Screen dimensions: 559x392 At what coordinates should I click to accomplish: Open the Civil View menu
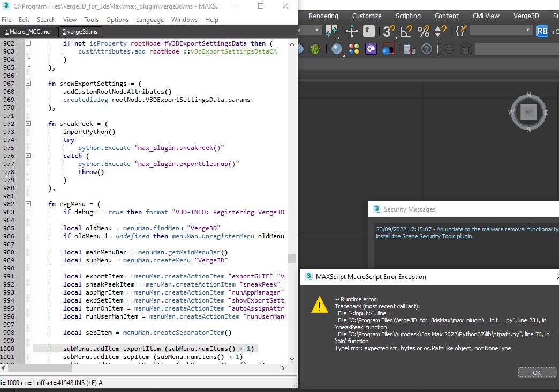486,16
